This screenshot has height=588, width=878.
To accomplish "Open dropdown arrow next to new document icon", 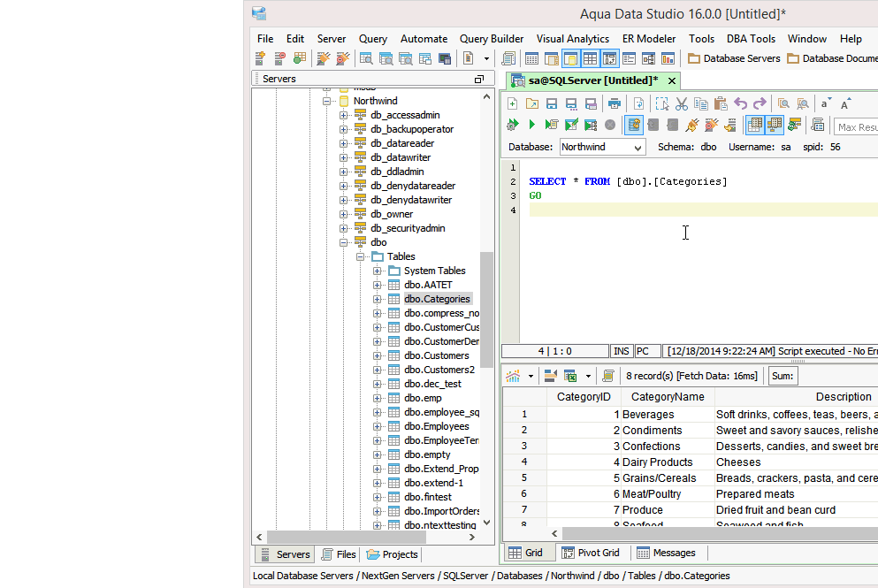I will (x=486, y=58).
